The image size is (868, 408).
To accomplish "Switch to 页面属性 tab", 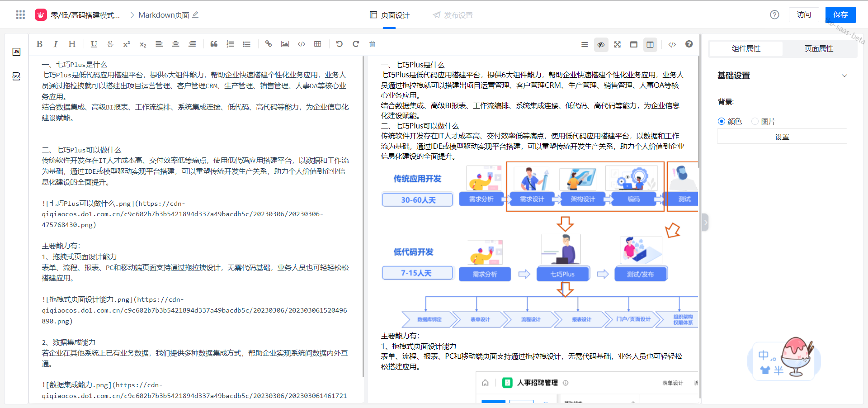I will point(819,49).
